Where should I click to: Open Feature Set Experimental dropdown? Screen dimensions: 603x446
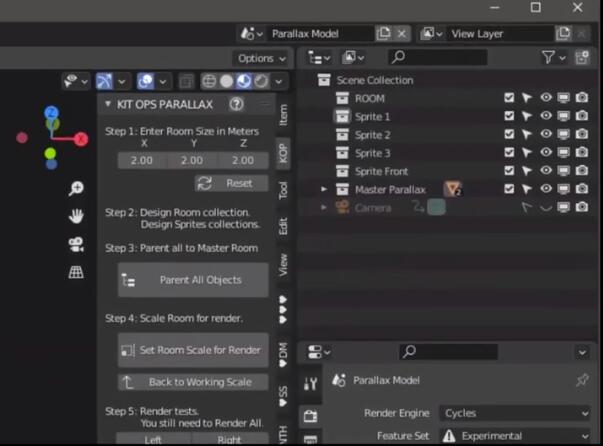[515, 436]
